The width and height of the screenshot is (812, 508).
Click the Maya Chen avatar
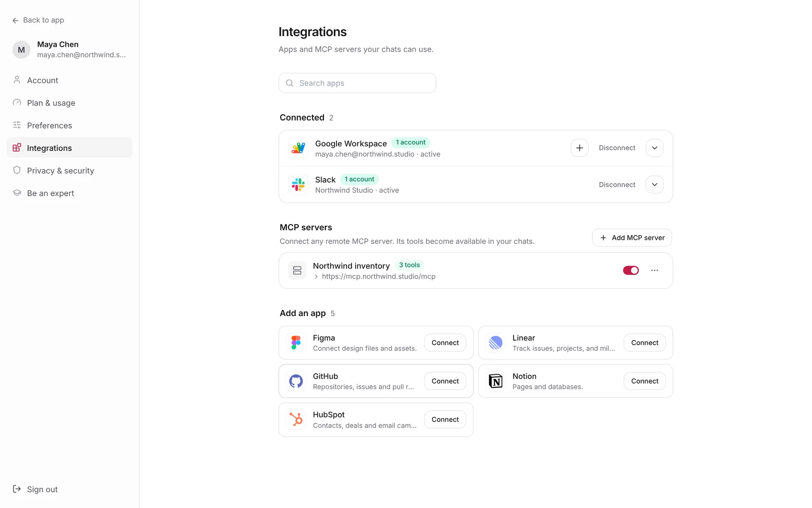pyautogui.click(x=21, y=50)
